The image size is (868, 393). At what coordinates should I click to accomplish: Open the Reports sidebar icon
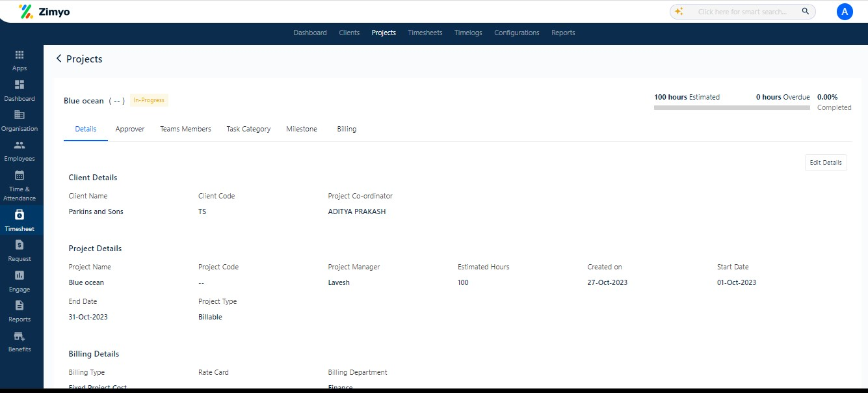pos(20,305)
